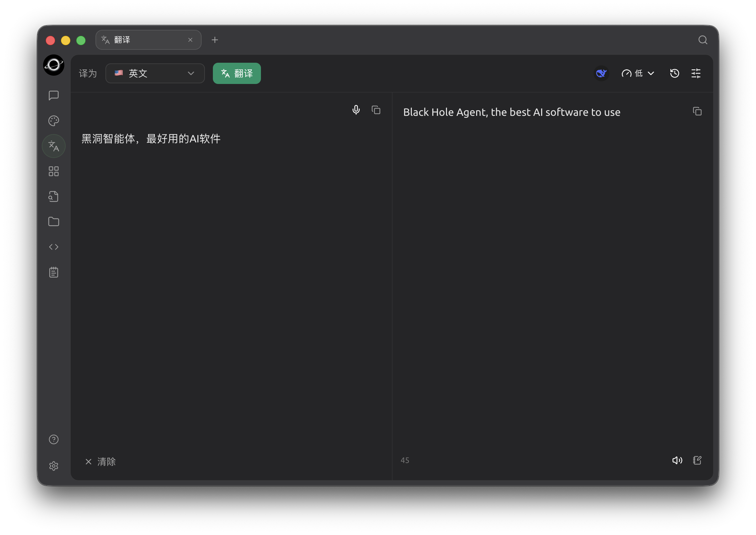Open the palette drawing section
The width and height of the screenshot is (756, 535).
(53, 121)
